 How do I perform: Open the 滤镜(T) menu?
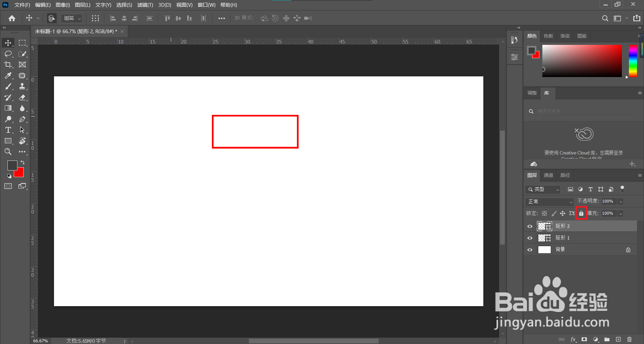[x=145, y=5]
